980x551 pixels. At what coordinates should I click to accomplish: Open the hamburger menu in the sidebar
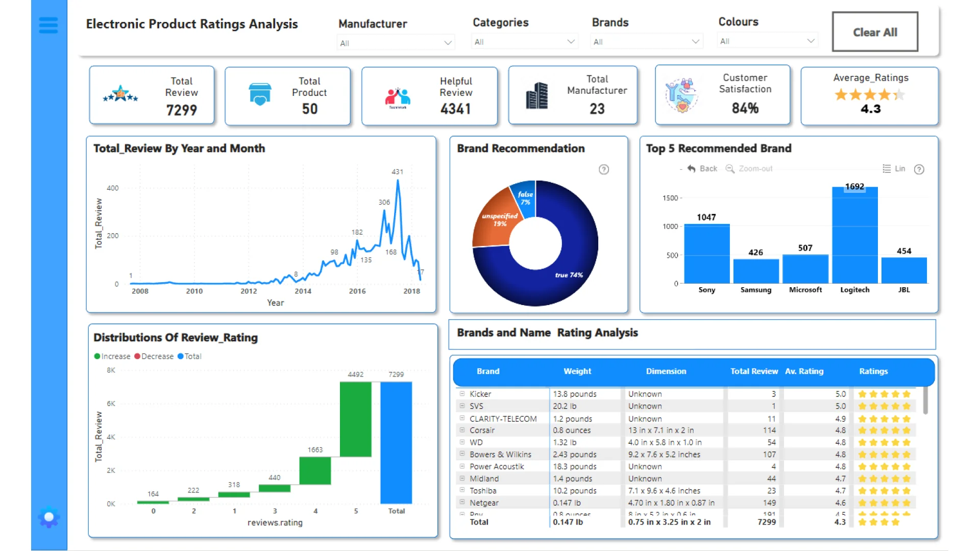tap(48, 24)
